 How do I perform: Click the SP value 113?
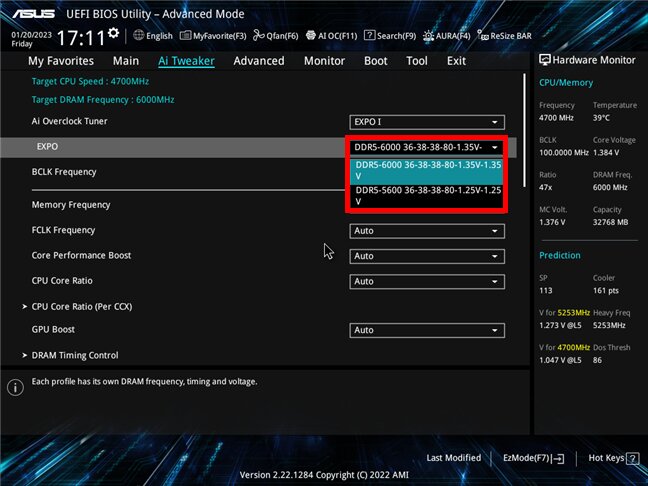point(546,291)
